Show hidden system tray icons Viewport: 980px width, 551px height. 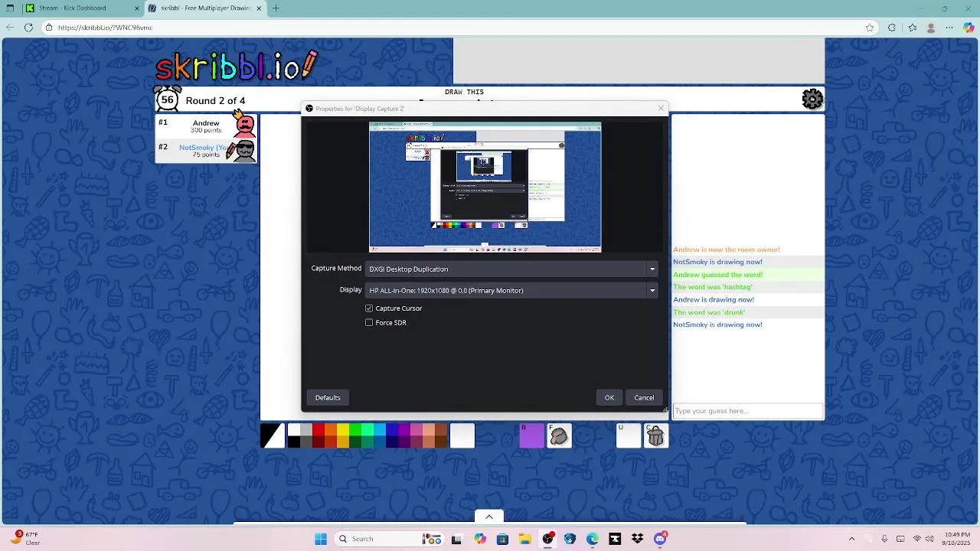click(851, 539)
